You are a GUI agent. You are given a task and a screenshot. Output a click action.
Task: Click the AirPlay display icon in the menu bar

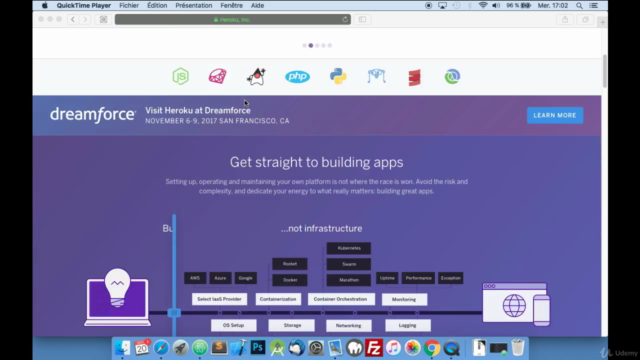coord(442,5)
